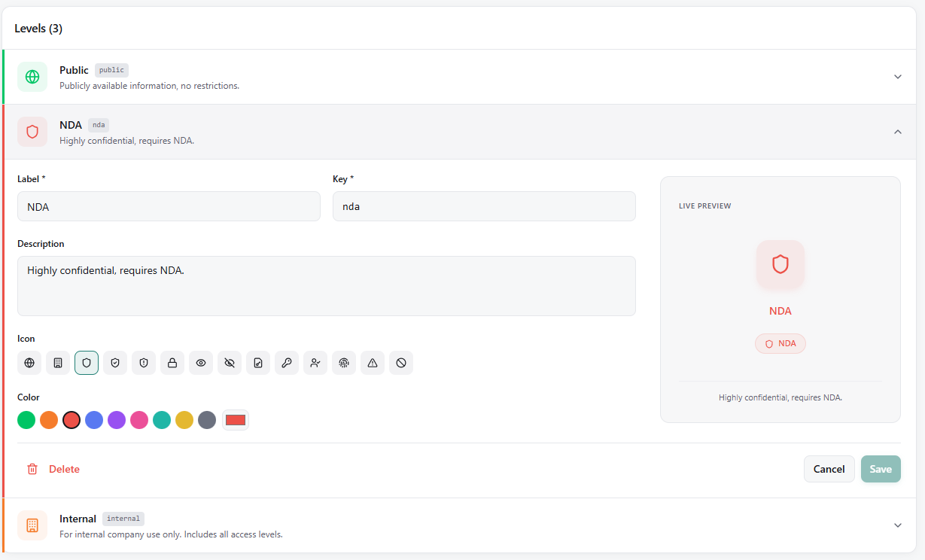Expand the Internal level row
Image resolution: width=925 pixels, height=560 pixels.
tap(897, 525)
